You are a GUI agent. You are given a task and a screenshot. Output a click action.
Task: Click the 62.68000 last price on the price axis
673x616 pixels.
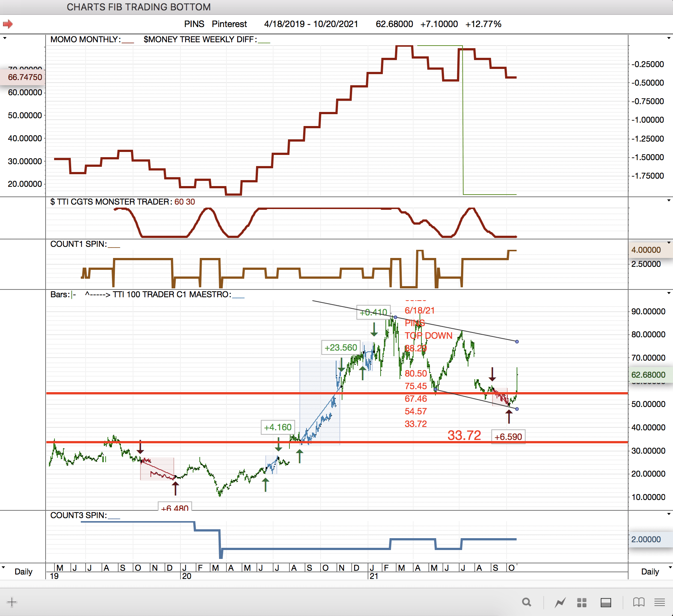click(x=648, y=375)
